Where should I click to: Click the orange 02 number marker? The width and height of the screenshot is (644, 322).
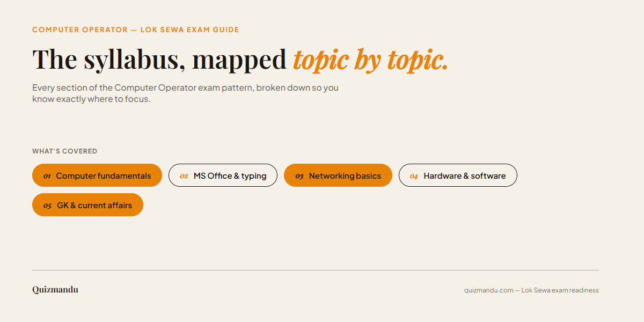point(184,176)
